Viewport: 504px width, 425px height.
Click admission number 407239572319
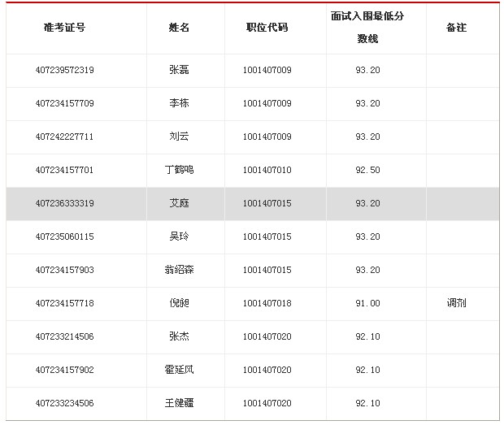[x=65, y=70]
